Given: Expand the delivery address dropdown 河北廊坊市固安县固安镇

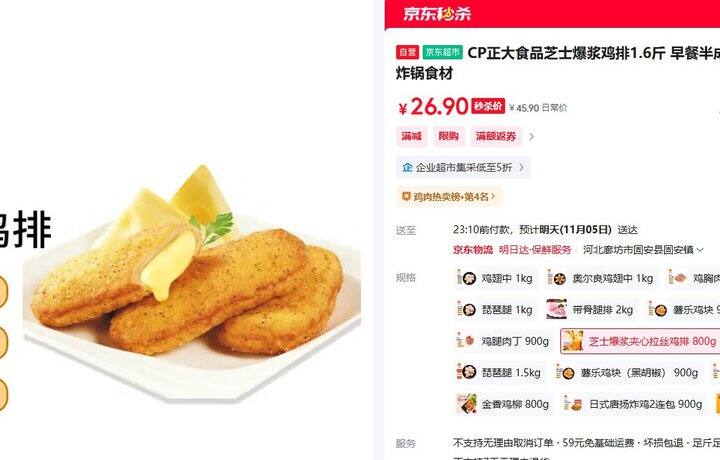Looking at the screenshot, I should pyautogui.click(x=643, y=250).
